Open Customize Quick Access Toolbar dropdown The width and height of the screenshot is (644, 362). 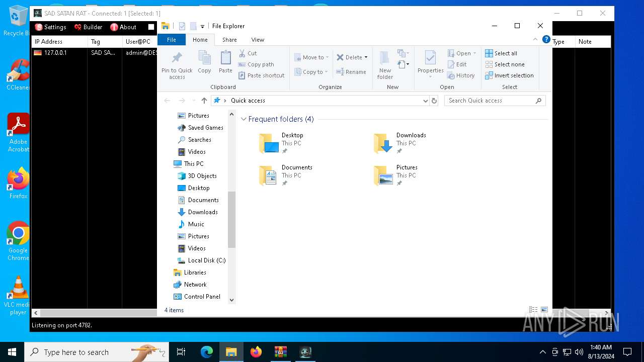click(x=202, y=27)
